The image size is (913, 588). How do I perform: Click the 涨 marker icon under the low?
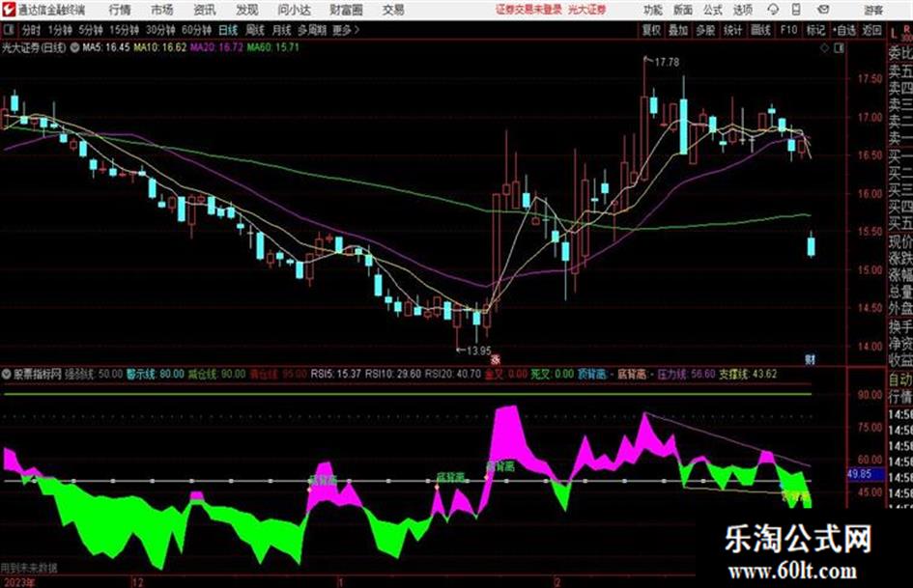pos(496,359)
